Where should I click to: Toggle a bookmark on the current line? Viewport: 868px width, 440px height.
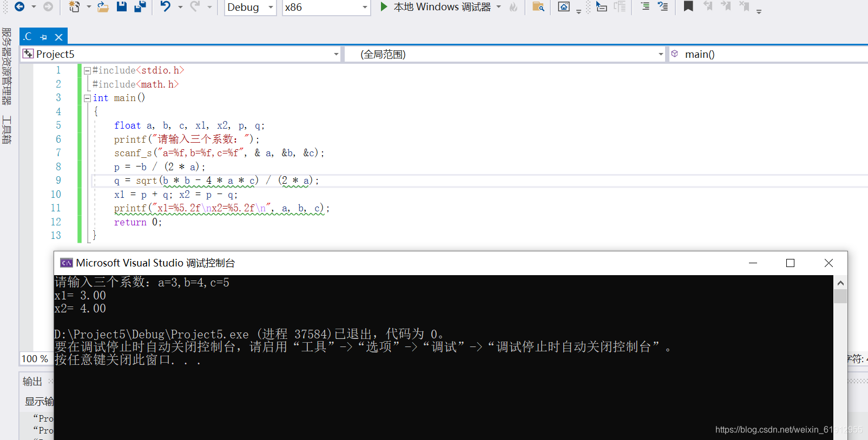688,6
